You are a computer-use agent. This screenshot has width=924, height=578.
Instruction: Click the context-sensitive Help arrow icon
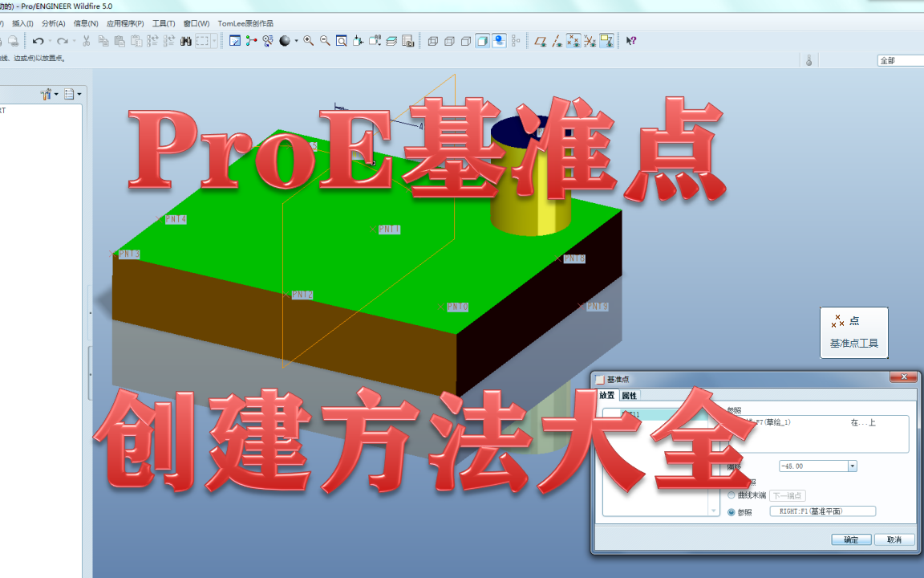click(630, 40)
